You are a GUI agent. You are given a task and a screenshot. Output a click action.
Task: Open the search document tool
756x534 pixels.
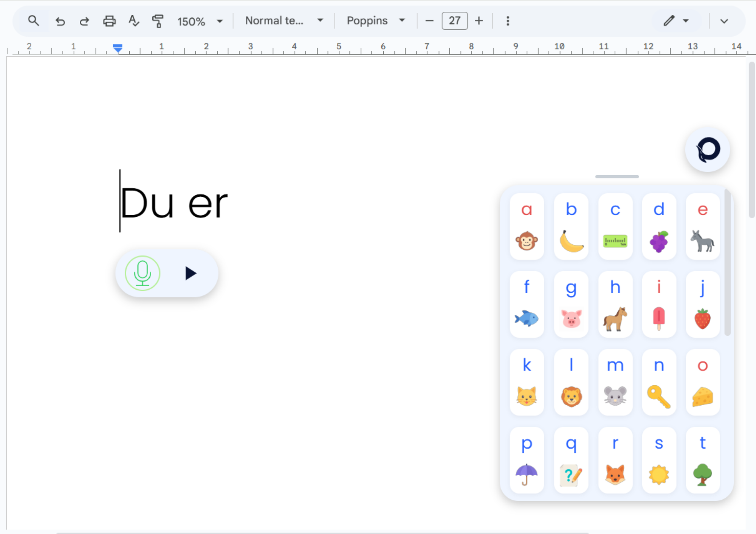pos(34,21)
